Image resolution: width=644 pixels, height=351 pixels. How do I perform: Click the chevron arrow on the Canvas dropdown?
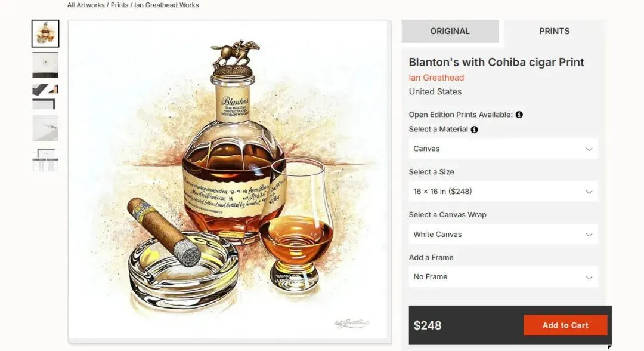[x=589, y=149]
